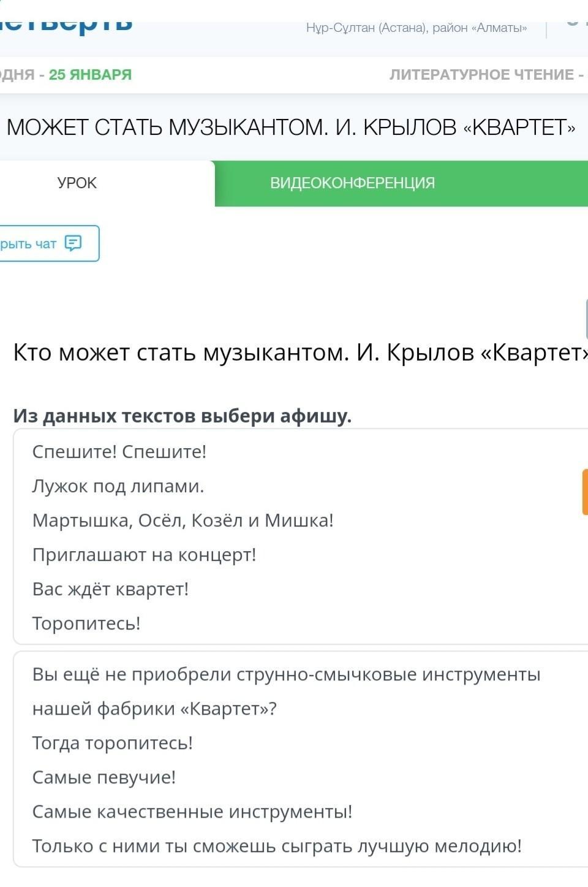Screen dimensions: 588x887
Task: Click the prompt «Из данных текстов выбери афишу»
Action: (x=183, y=416)
